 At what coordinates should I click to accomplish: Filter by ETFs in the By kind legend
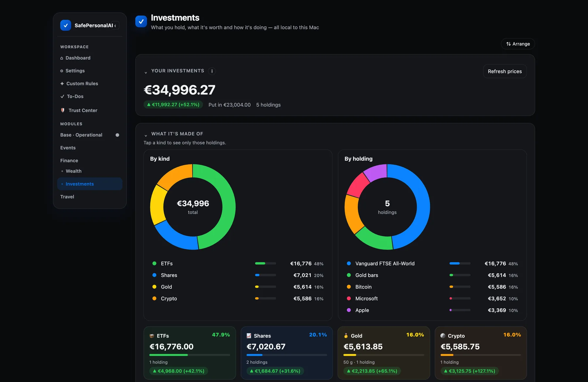point(238,263)
